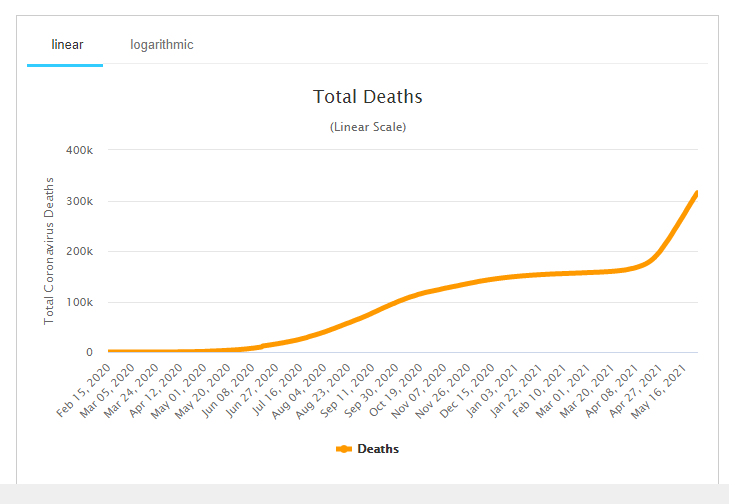Click the Mar 20, 2021 date label
The image size is (729, 504).
[589, 390]
